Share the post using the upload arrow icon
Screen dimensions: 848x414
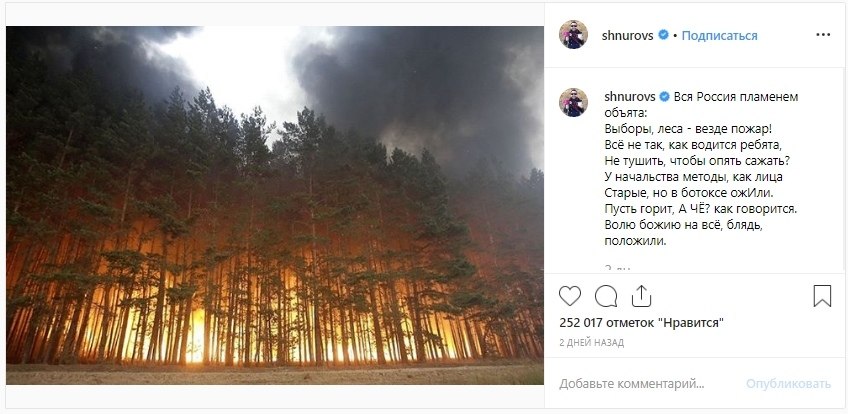[641, 296]
